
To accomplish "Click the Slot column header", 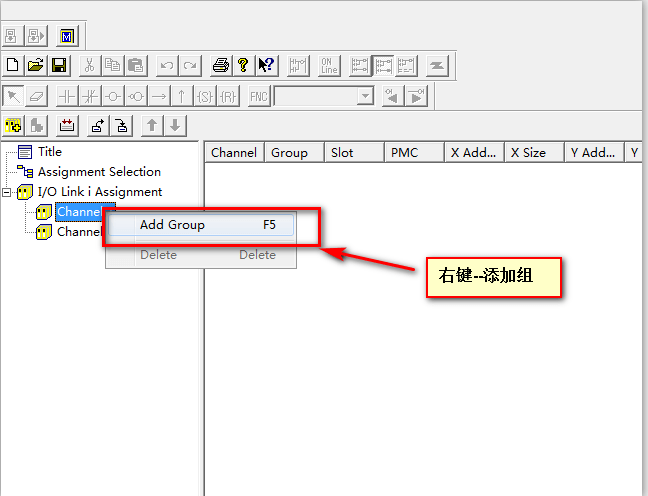I will (342, 153).
